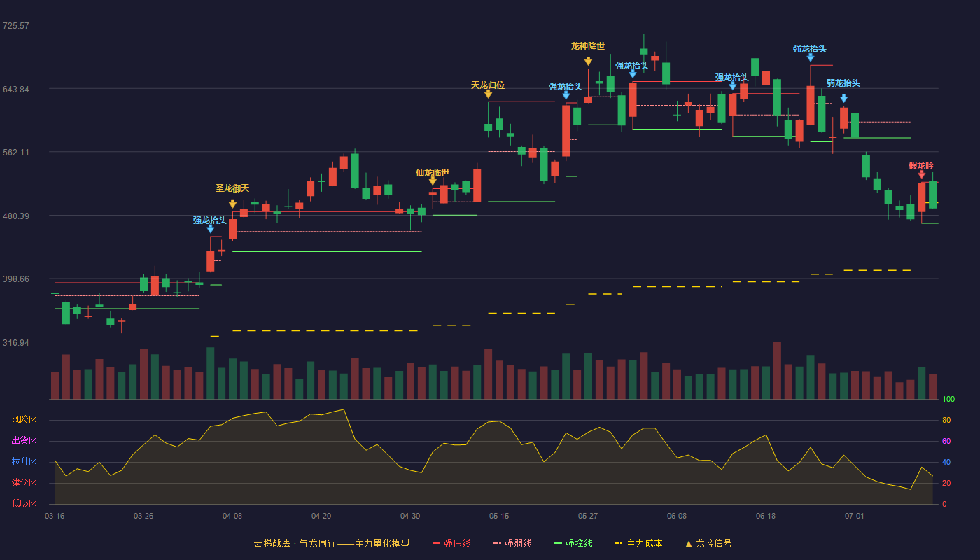Click the 725.57 price axis label
Image resolution: width=980 pixels, height=560 pixels.
(x=15, y=26)
